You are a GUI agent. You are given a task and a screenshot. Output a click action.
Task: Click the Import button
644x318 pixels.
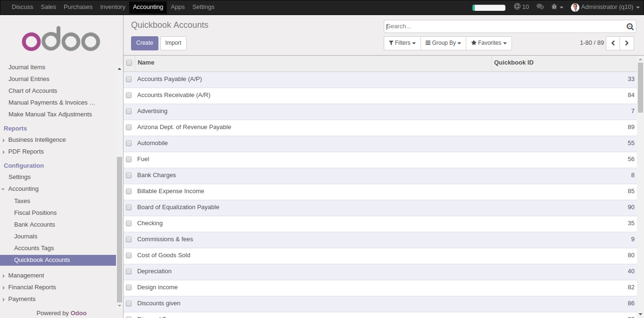173,43
